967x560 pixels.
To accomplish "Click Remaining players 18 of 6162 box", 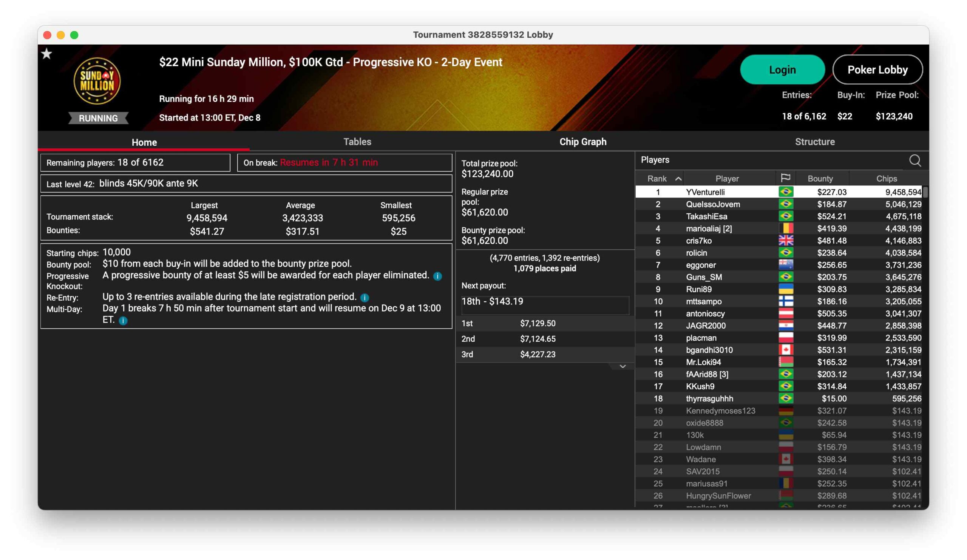I will coord(135,163).
